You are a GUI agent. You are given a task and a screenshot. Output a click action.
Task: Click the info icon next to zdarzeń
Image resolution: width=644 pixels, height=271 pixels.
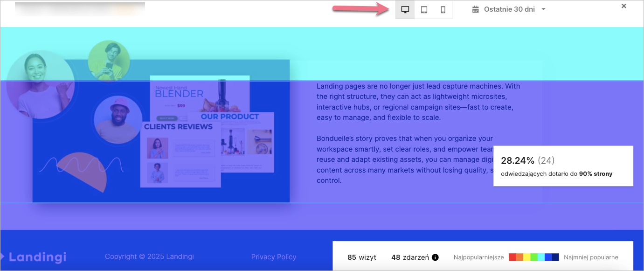tap(435, 257)
